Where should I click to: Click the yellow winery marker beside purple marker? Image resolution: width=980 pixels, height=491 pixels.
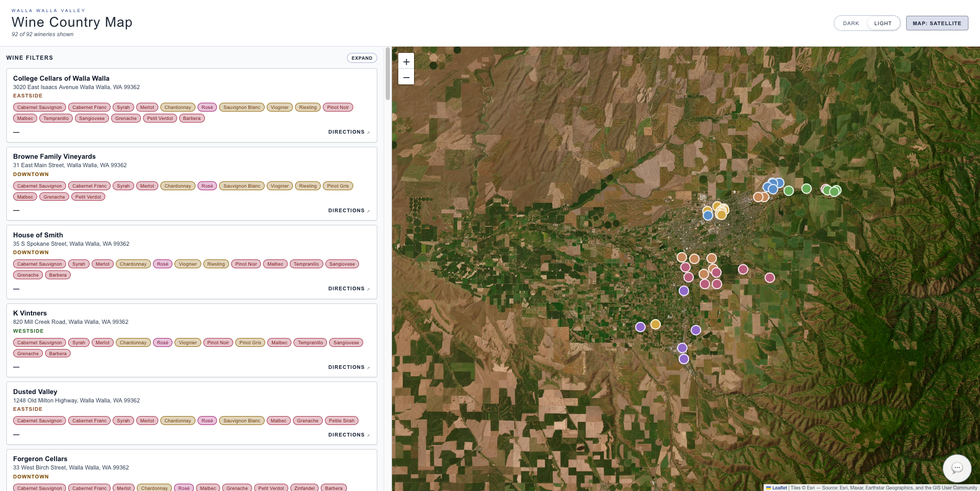click(655, 324)
